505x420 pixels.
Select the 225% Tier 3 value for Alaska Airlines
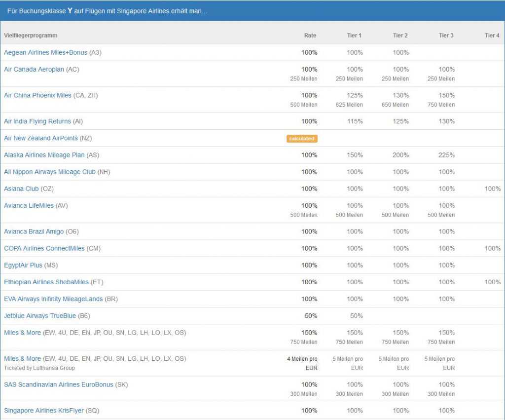pos(447,155)
